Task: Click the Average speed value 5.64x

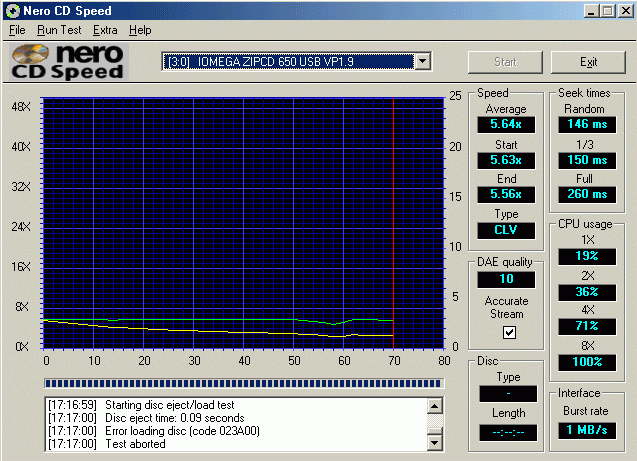Action: click(506, 124)
